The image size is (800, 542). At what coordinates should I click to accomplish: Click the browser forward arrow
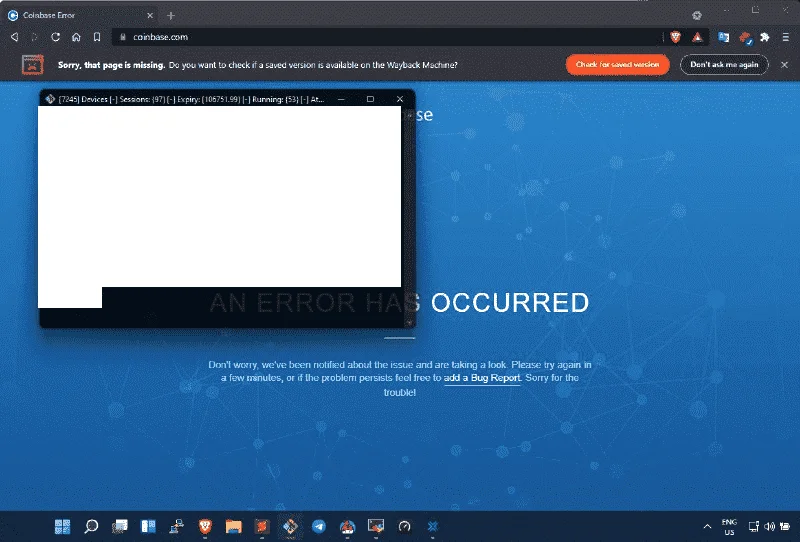tap(34, 37)
